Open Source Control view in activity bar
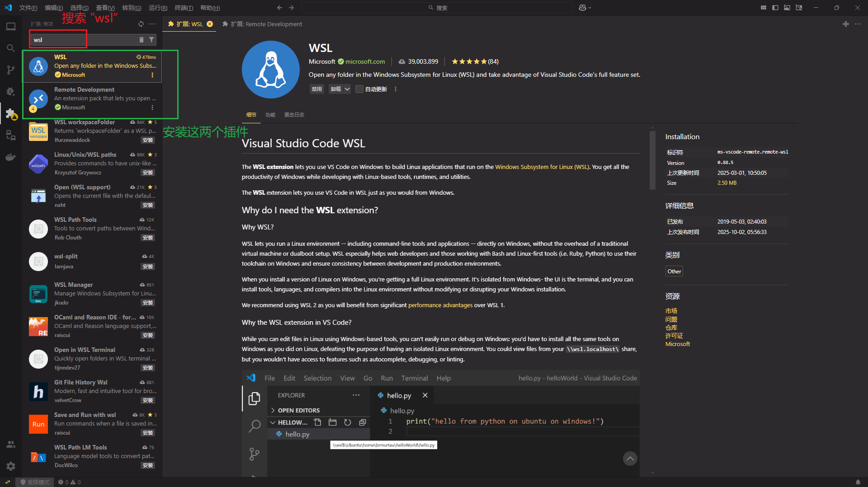 11,70
